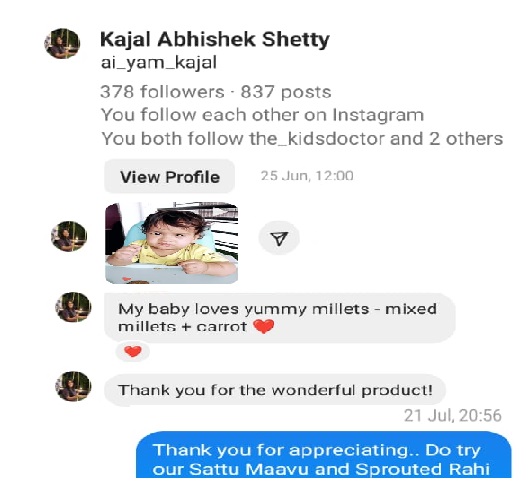Click blue reply bubble about Sattu Maavu
Screen dimensions: 531x497
click(x=324, y=454)
